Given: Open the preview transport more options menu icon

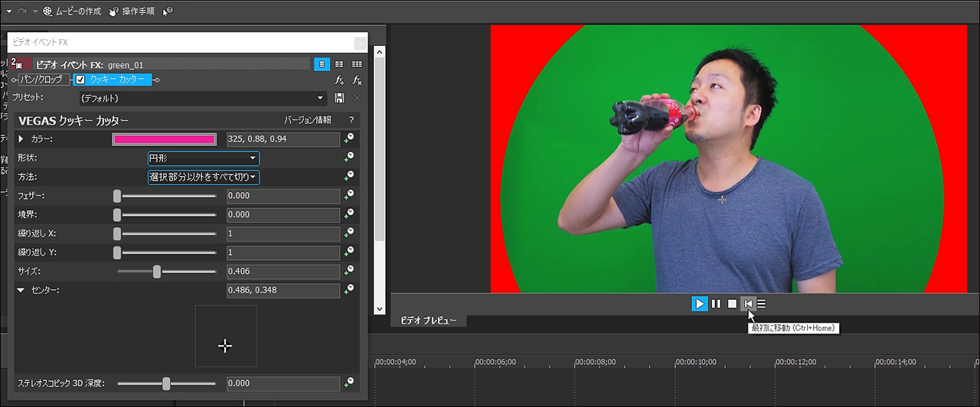Looking at the screenshot, I should (x=762, y=304).
